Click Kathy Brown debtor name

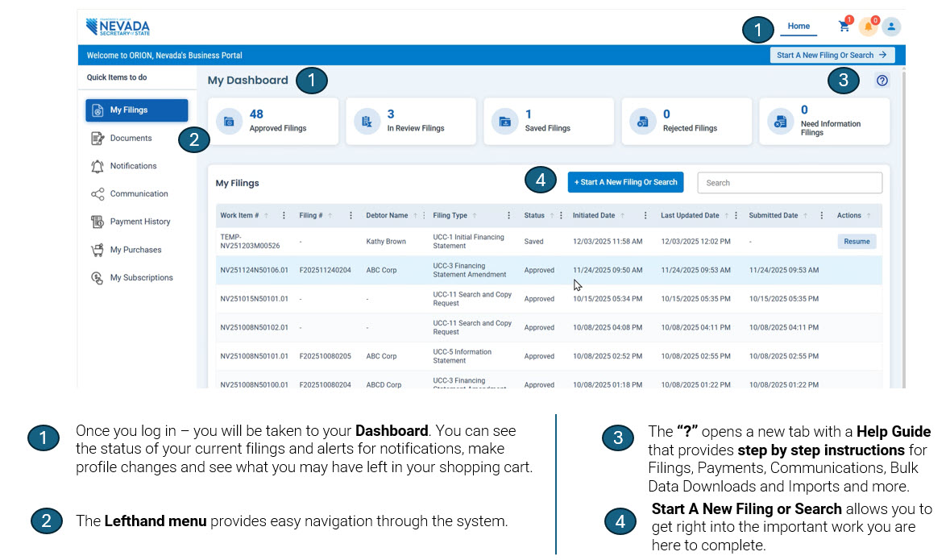tap(386, 241)
